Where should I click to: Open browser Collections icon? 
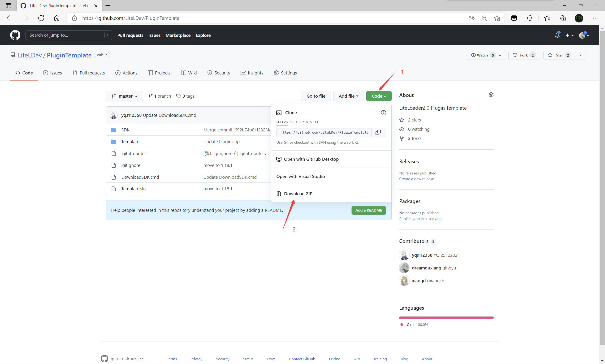[x=562, y=18]
